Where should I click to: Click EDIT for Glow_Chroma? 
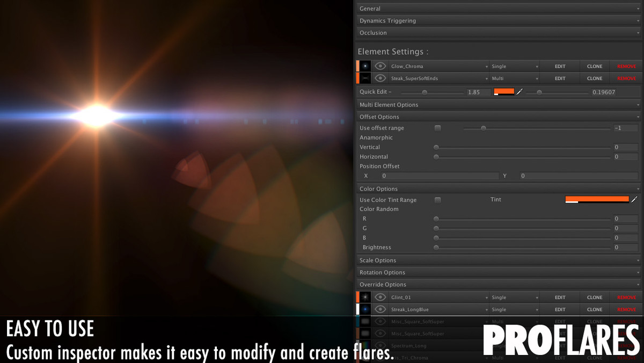click(560, 66)
